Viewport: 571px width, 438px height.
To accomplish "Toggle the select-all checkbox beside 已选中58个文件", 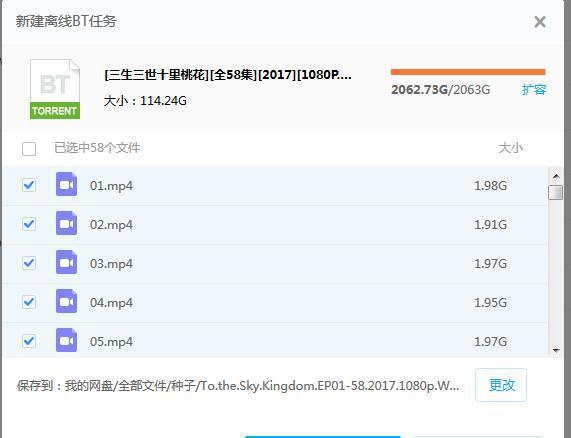I will pos(29,149).
